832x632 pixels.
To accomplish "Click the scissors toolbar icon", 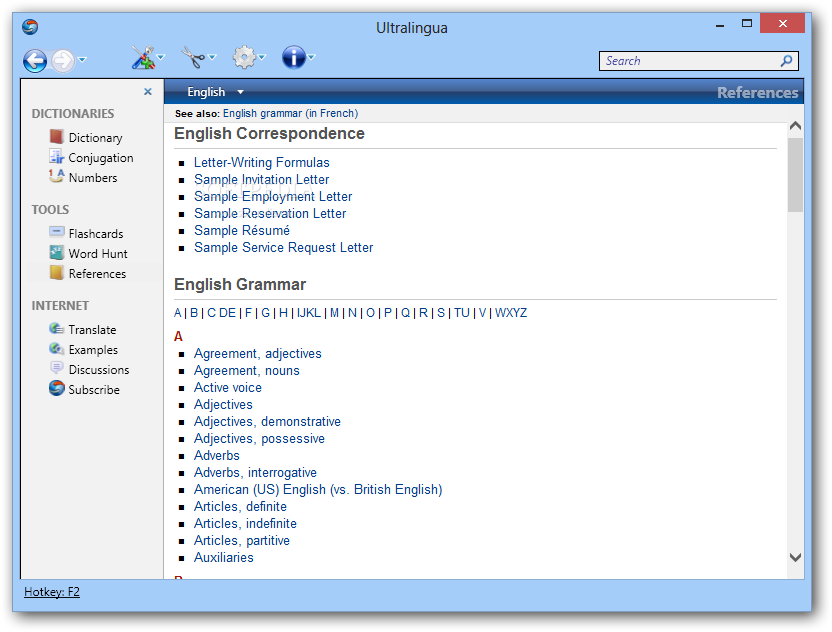I will [193, 57].
